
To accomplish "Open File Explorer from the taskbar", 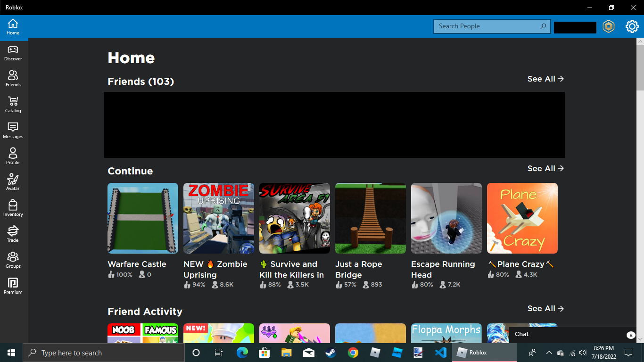I will [287, 353].
